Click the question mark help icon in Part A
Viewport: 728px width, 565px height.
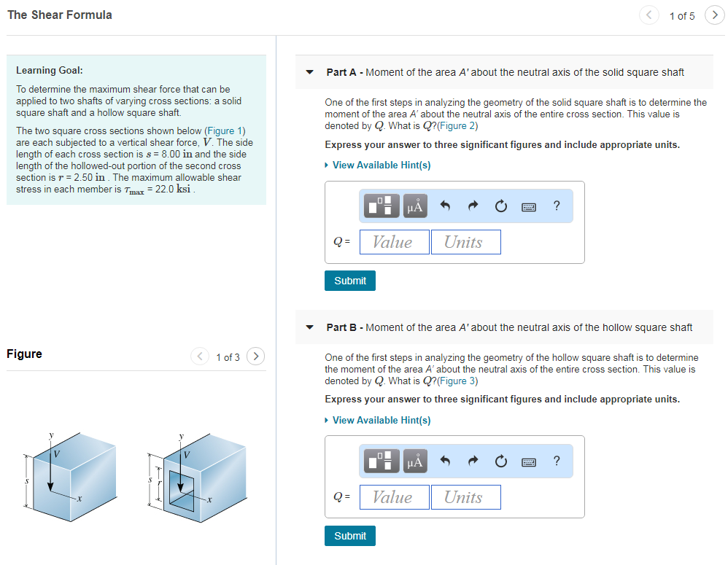click(x=557, y=206)
